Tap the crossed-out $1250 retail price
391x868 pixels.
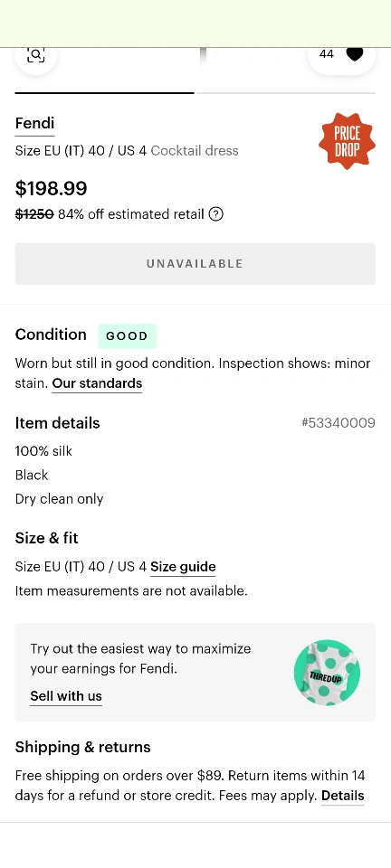[x=34, y=214]
